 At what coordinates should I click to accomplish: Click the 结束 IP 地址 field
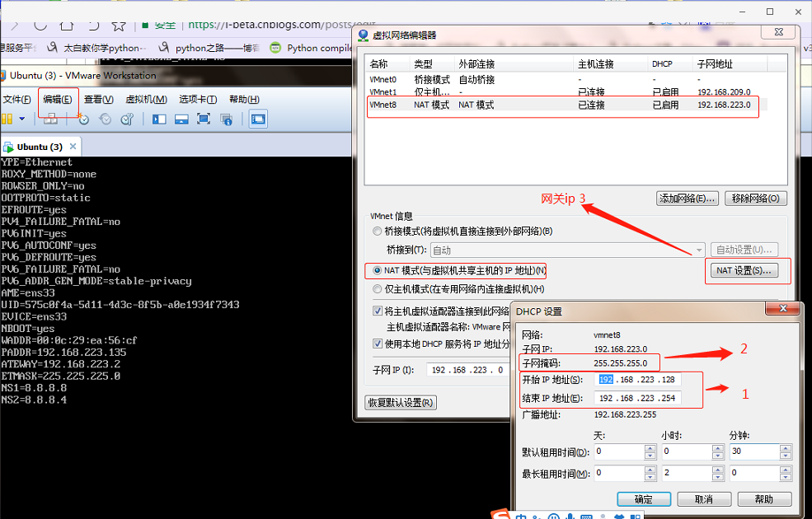(637, 398)
